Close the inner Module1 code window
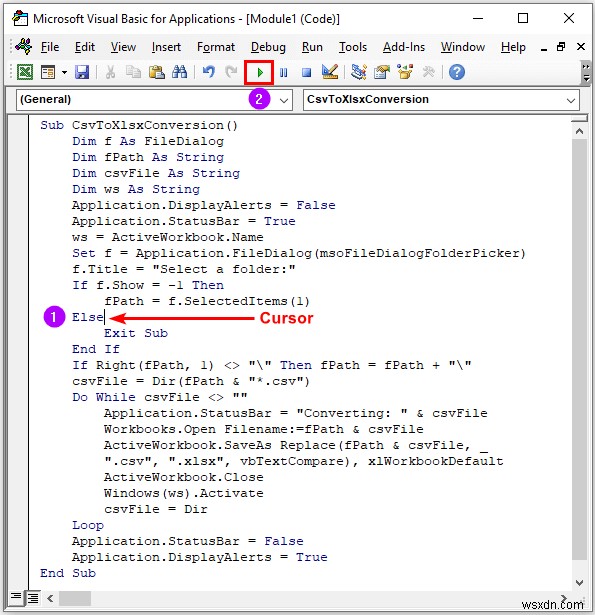Viewport: 595px width, 615px height. point(581,47)
